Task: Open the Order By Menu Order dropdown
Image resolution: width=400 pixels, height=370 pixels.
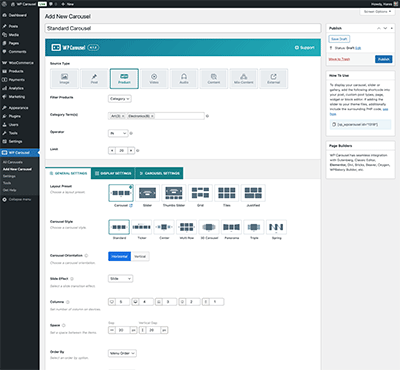Action: 122,353
